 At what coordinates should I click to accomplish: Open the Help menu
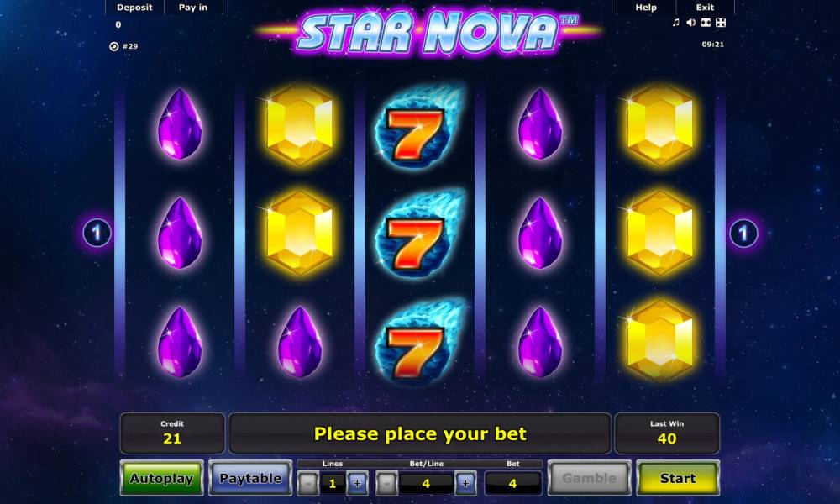coord(646,8)
